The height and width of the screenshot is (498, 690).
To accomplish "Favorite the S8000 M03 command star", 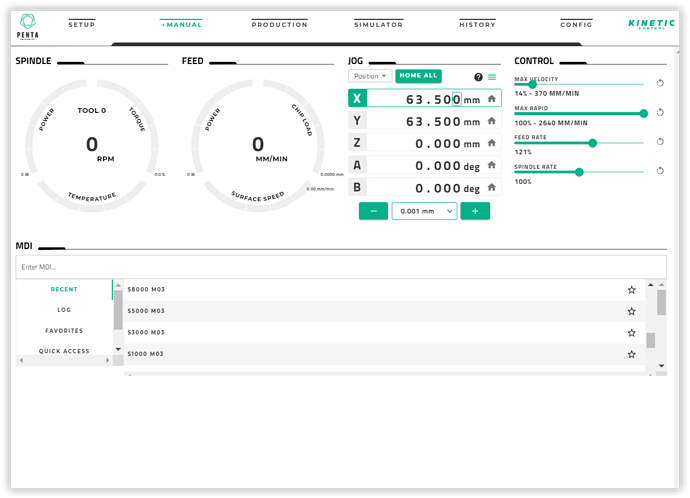I will point(631,289).
